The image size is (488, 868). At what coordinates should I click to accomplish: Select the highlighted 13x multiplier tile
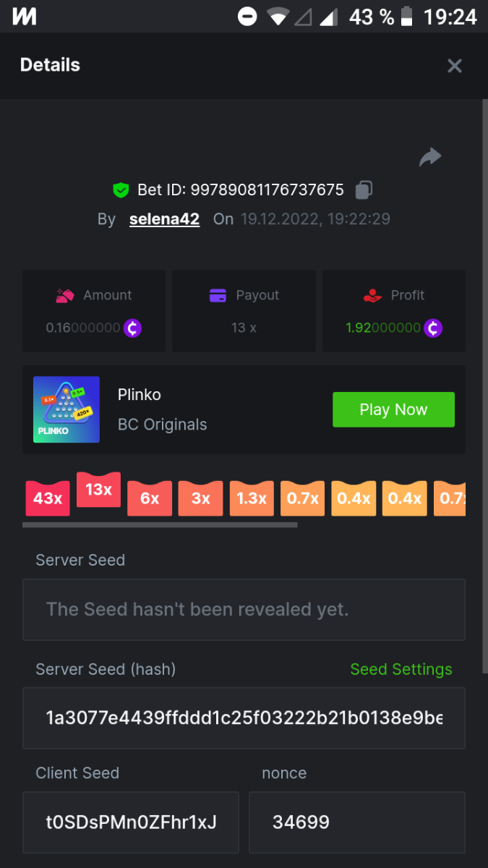(x=98, y=490)
